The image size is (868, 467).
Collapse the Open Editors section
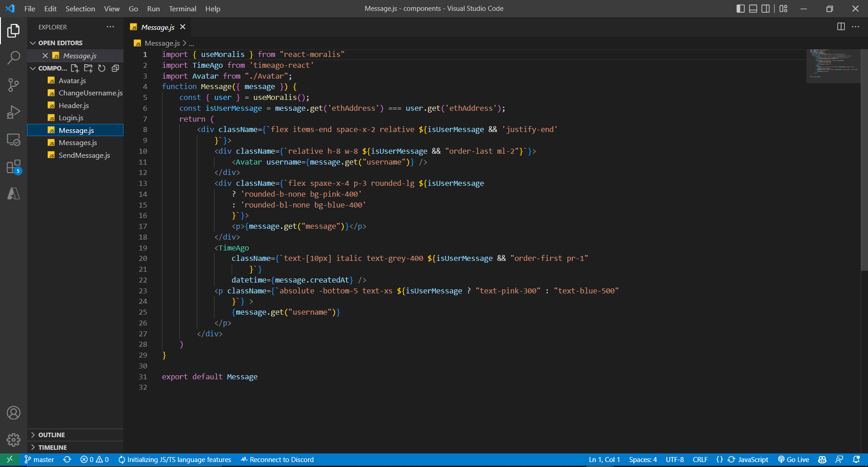point(61,42)
